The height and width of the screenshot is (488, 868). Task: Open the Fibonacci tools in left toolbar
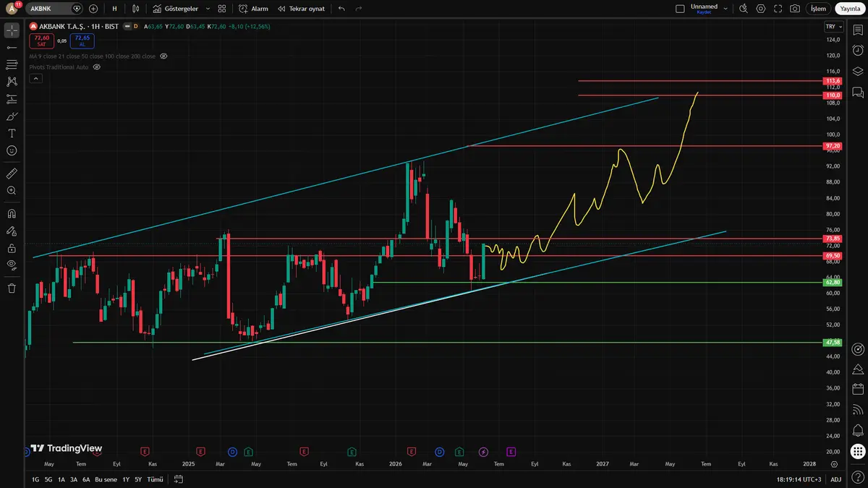click(11, 64)
